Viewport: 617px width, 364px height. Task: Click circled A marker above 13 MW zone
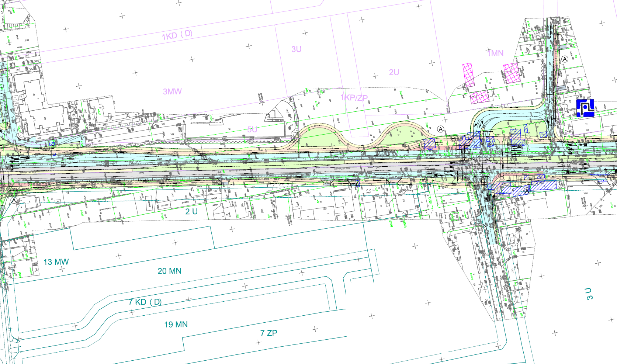point(14,200)
